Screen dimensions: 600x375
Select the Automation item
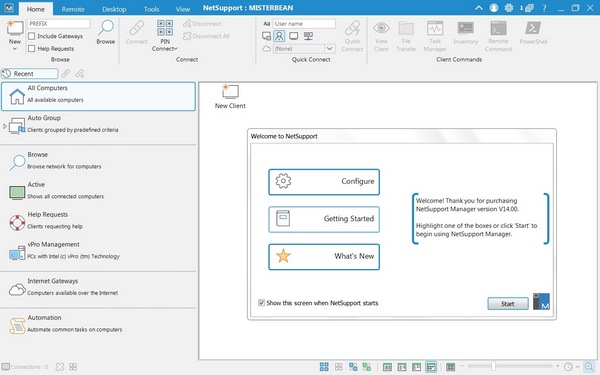[x=98, y=324]
